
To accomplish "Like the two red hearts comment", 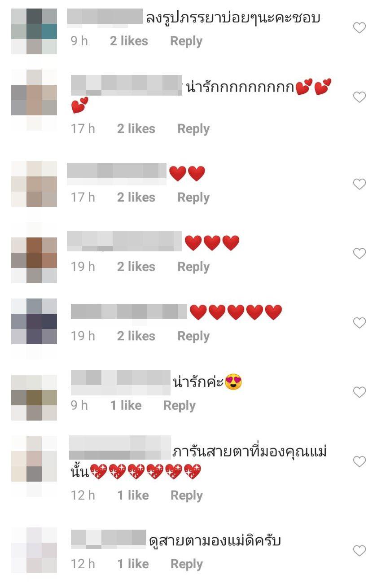I will pos(359,184).
